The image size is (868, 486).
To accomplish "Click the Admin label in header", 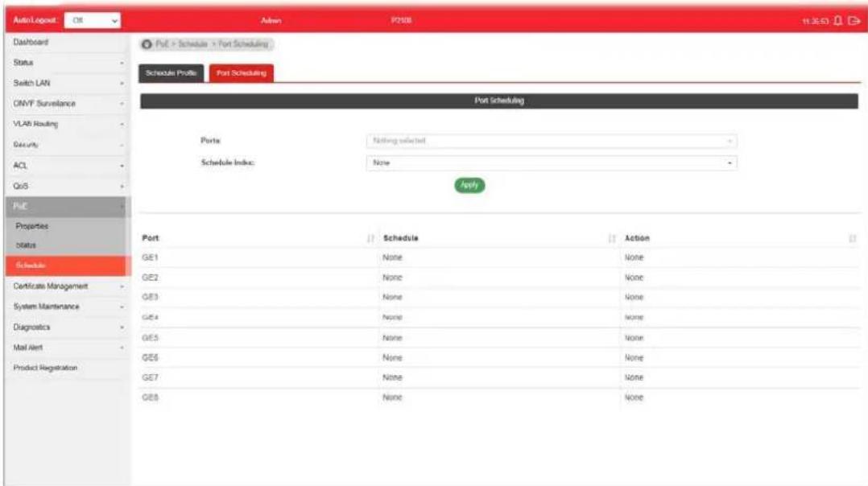I will point(271,20).
